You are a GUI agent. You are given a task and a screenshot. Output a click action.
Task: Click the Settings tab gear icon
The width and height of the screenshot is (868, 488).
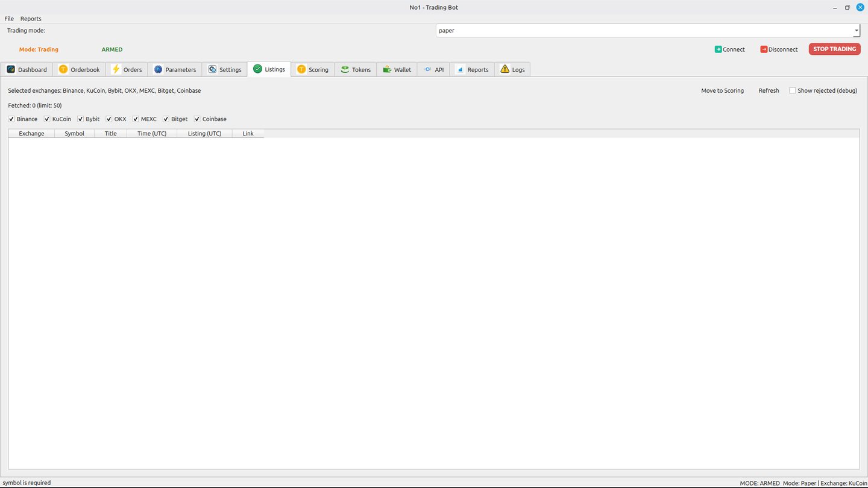coord(212,69)
